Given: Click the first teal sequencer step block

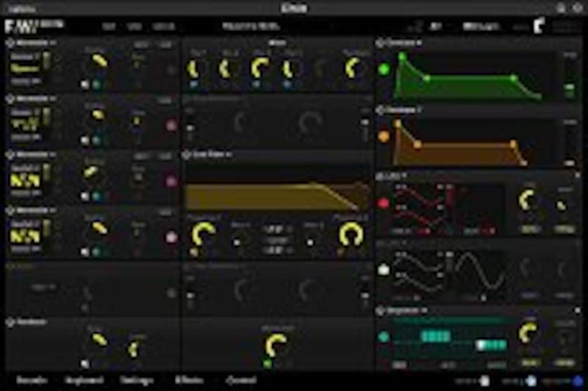Looking at the screenshot, I should coord(436,336).
